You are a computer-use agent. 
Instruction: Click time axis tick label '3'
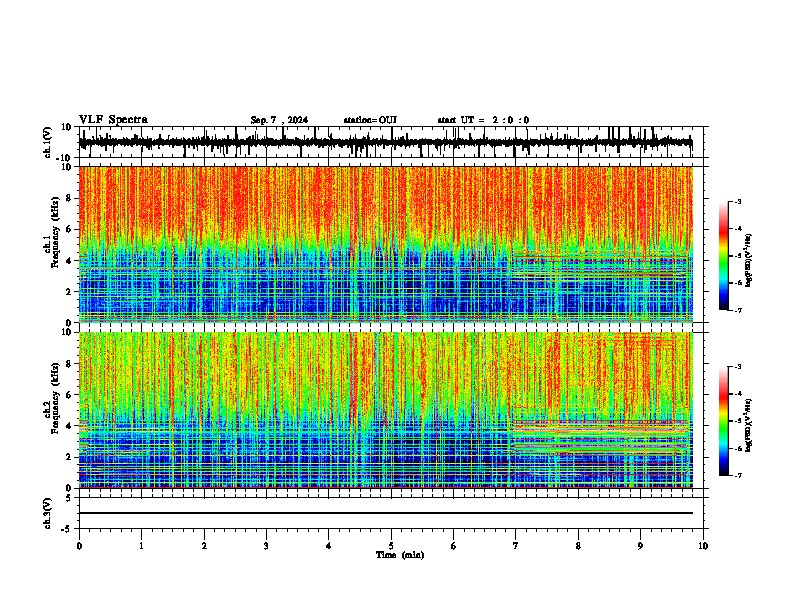pos(266,546)
